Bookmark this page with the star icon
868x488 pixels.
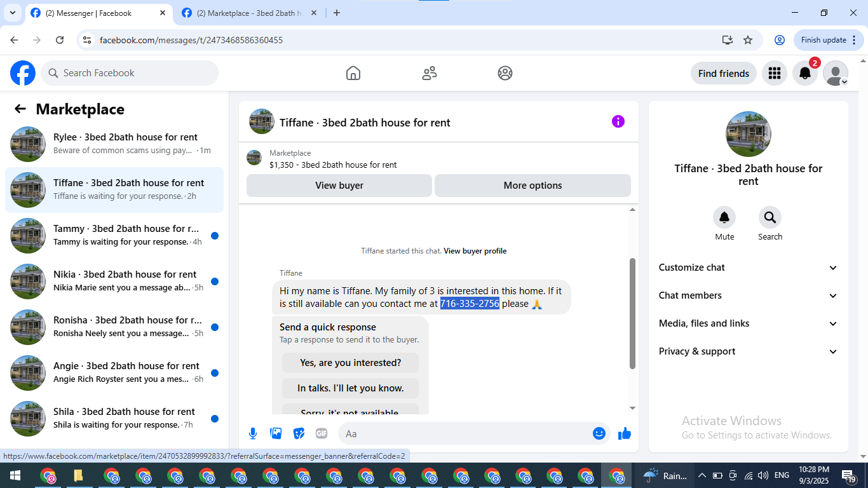748,40
